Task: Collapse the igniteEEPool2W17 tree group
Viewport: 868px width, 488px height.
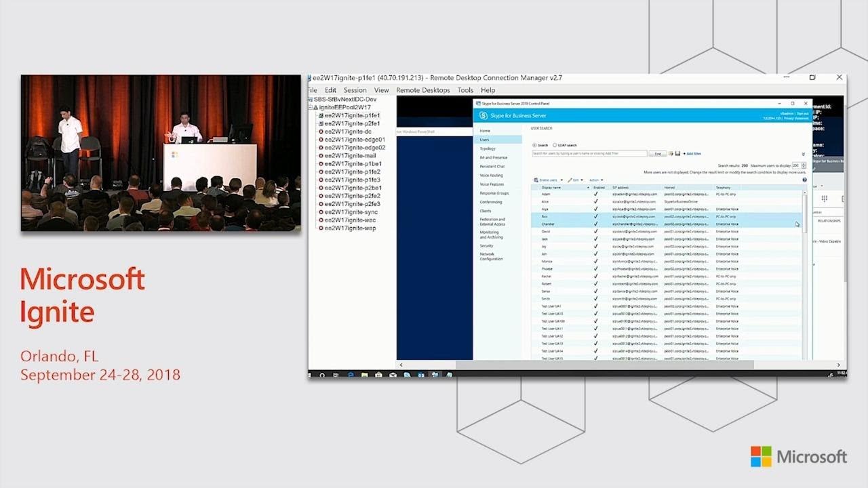Action: pyautogui.click(x=311, y=107)
